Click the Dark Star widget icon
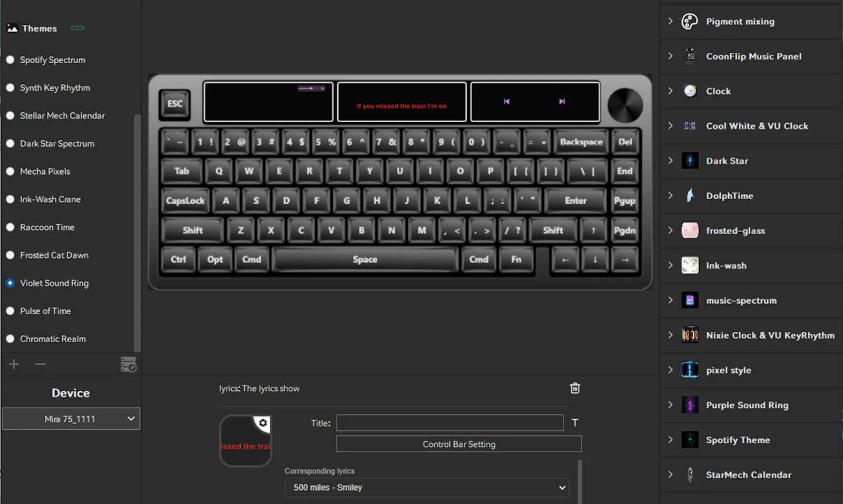 pos(690,161)
